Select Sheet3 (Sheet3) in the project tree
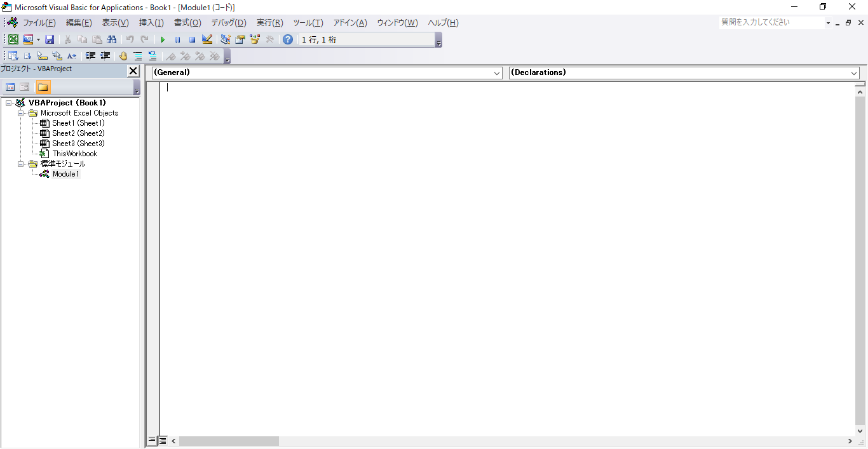The height and width of the screenshot is (449, 868). click(x=78, y=144)
